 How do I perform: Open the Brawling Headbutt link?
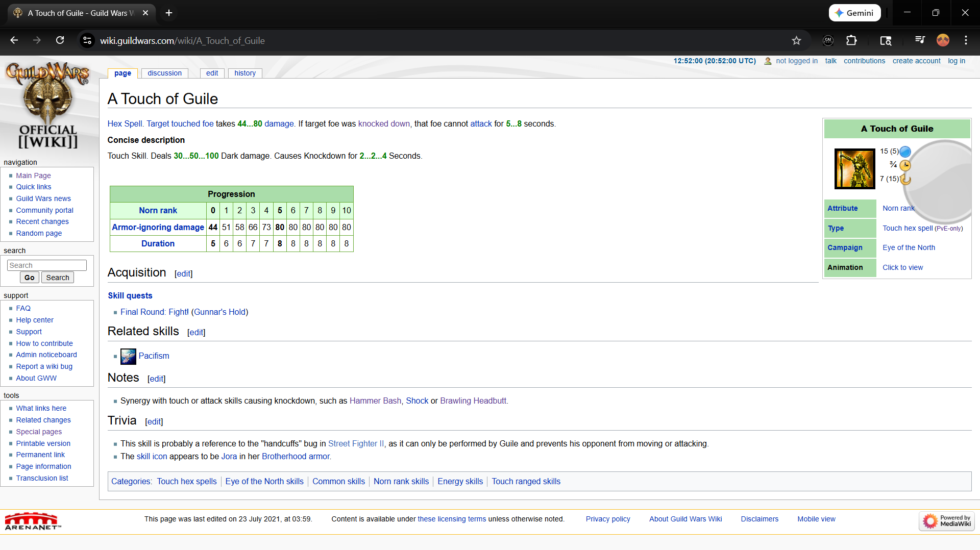[473, 401]
